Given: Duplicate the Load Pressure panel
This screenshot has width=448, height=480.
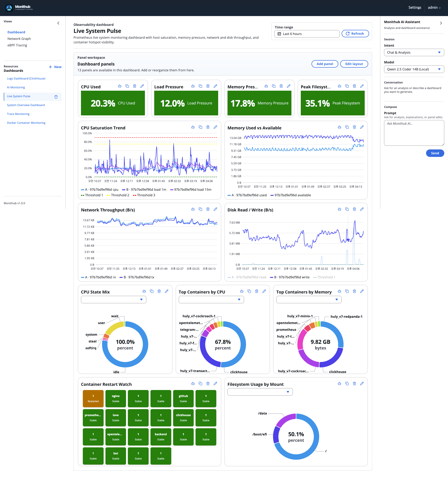Looking at the screenshot, I should (x=200, y=86).
